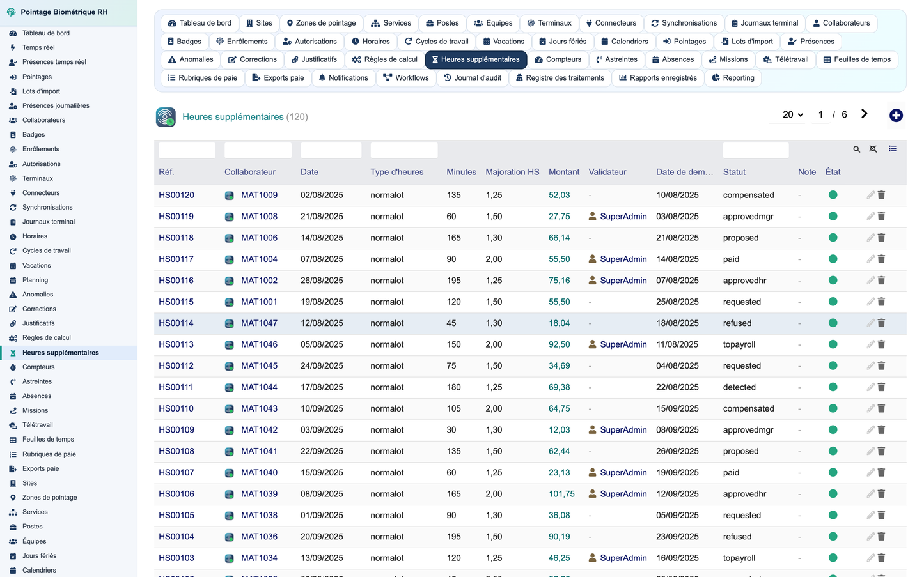Sort by Majoration HS column header
Screen dimensions: 924x577
click(512, 172)
